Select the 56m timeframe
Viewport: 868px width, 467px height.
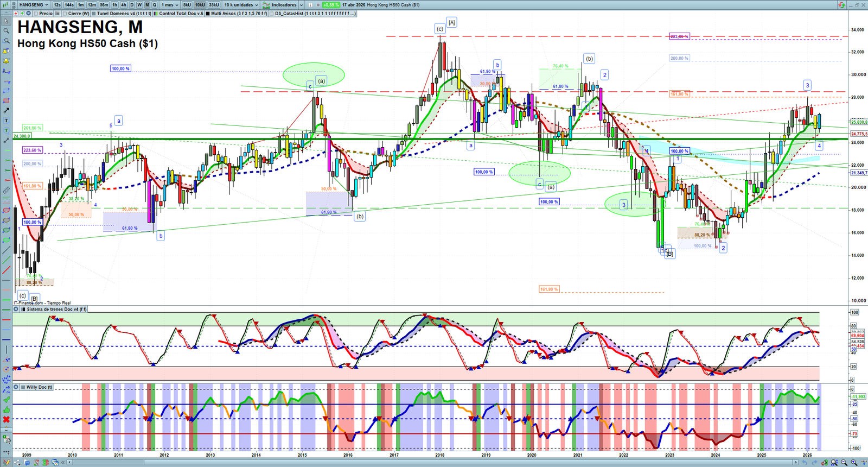(104, 5)
